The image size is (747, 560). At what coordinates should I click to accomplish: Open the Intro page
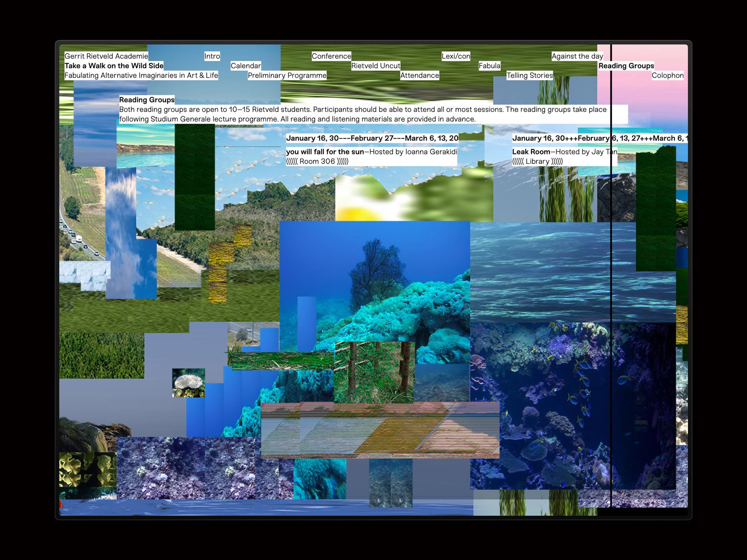212,56
